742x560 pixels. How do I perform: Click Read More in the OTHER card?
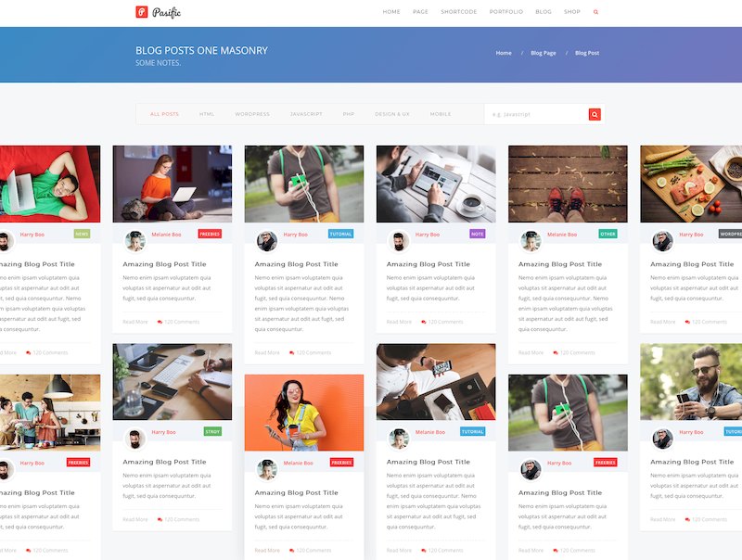(x=531, y=353)
